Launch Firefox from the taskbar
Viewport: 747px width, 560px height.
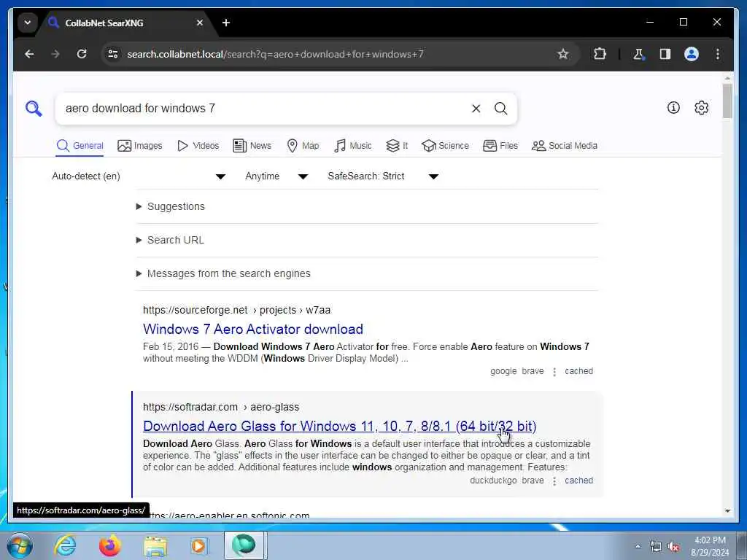point(109,545)
